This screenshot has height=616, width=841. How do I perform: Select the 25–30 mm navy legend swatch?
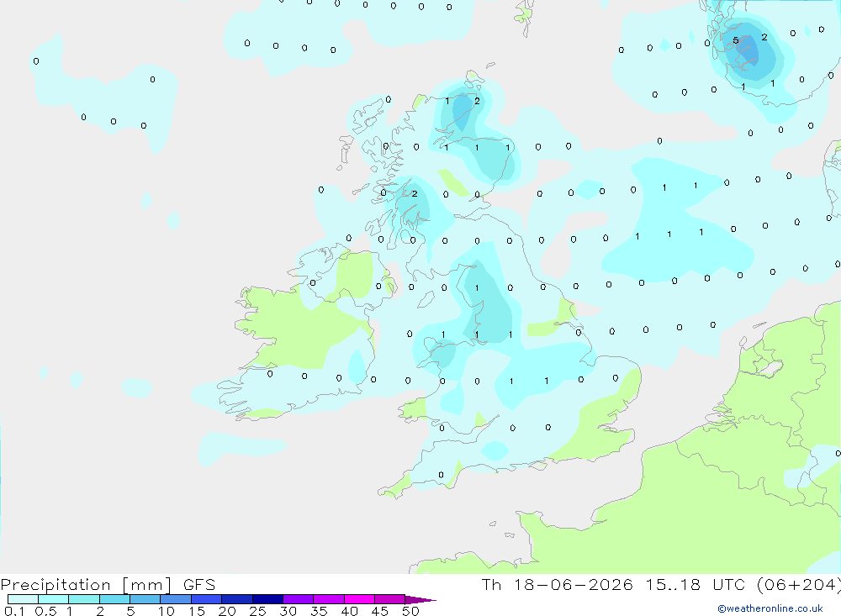tap(267, 599)
